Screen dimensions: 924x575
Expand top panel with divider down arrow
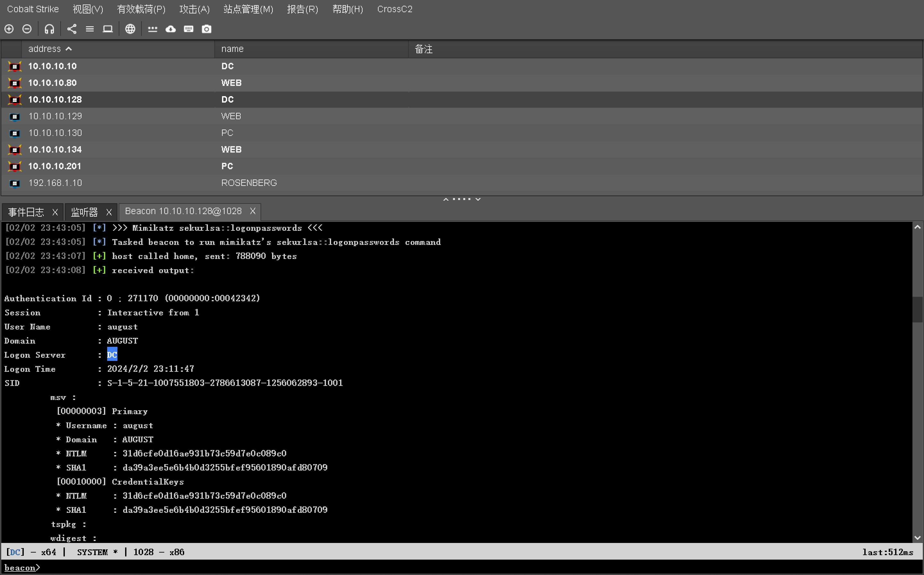(x=478, y=199)
